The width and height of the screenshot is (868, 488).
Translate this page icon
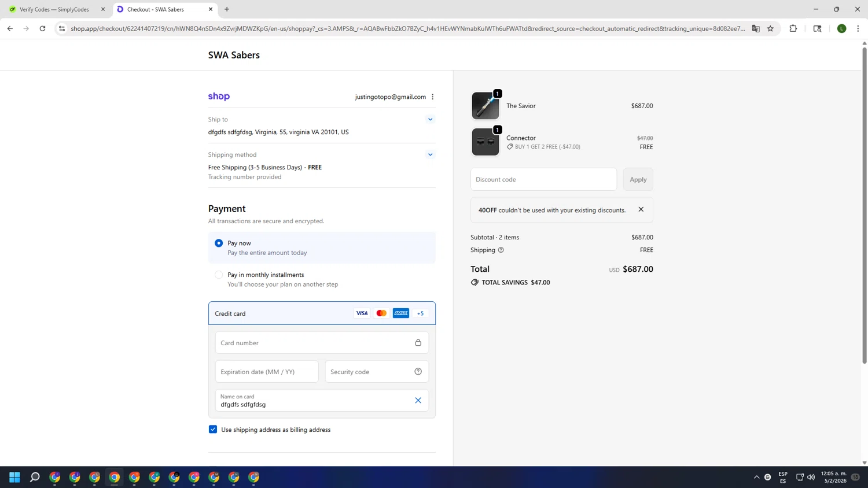coord(756,28)
